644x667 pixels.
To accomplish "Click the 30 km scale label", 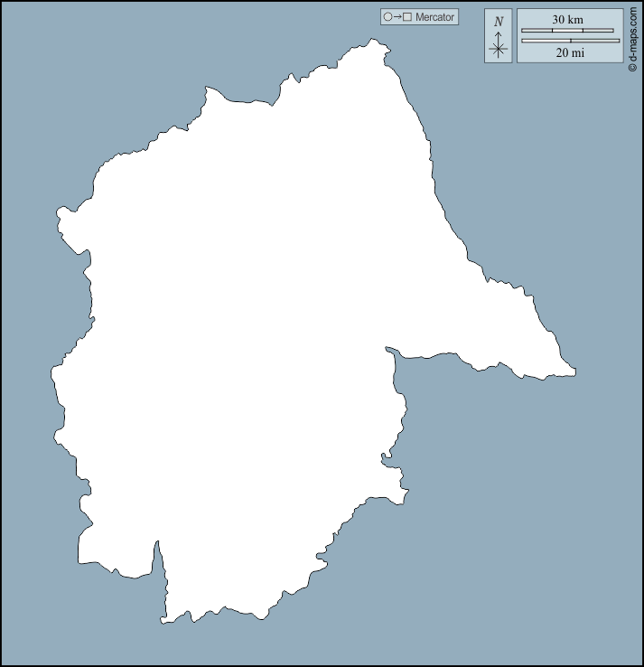I will point(568,19).
